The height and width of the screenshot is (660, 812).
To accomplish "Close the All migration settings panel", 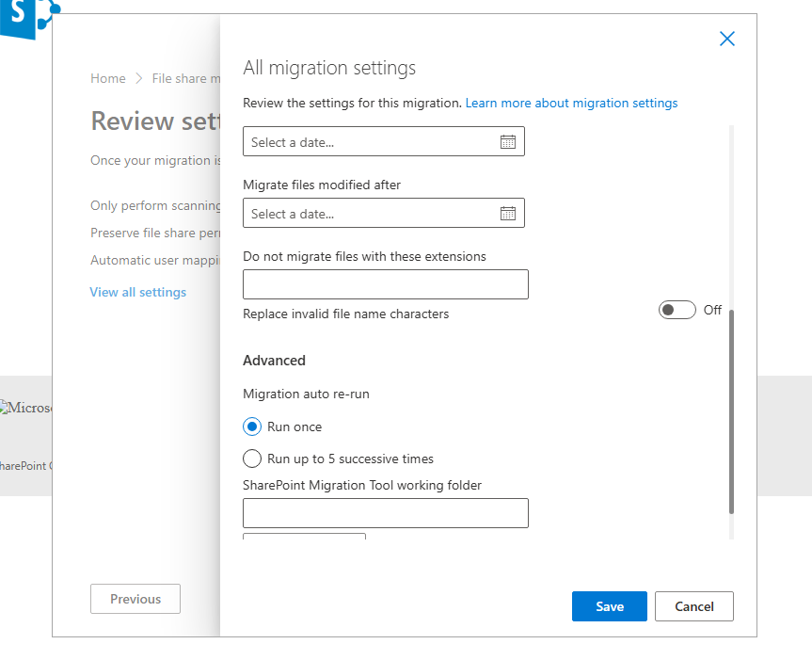I will tap(726, 39).
